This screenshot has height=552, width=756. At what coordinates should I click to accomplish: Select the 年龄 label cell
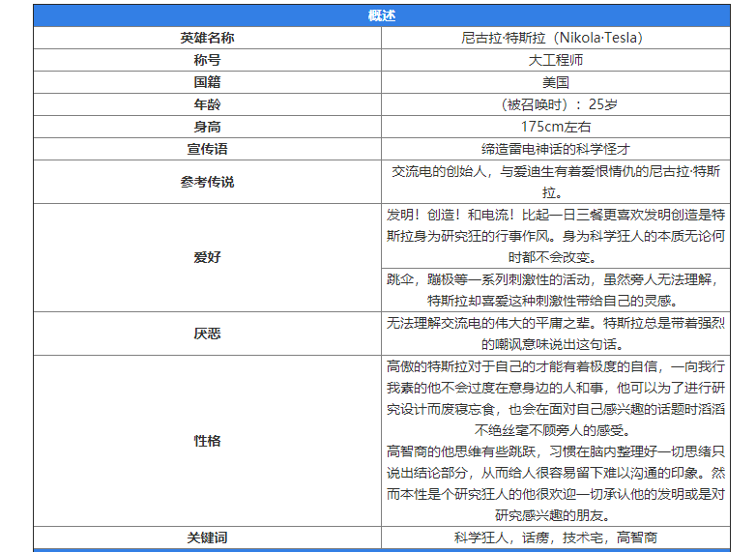[x=207, y=104]
